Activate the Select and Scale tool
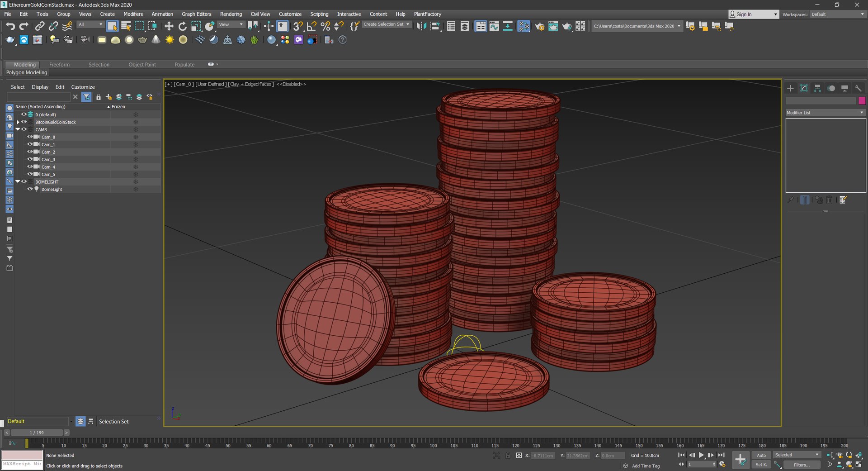This screenshot has width=868, height=471. click(x=196, y=26)
